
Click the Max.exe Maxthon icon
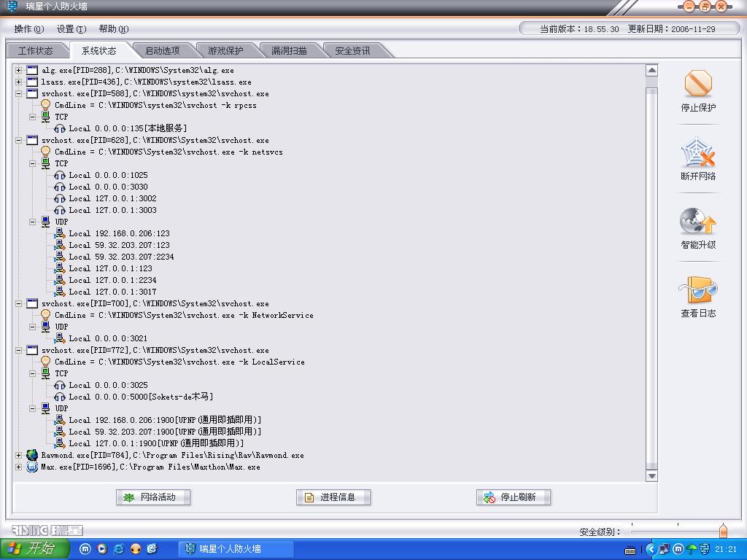point(32,467)
